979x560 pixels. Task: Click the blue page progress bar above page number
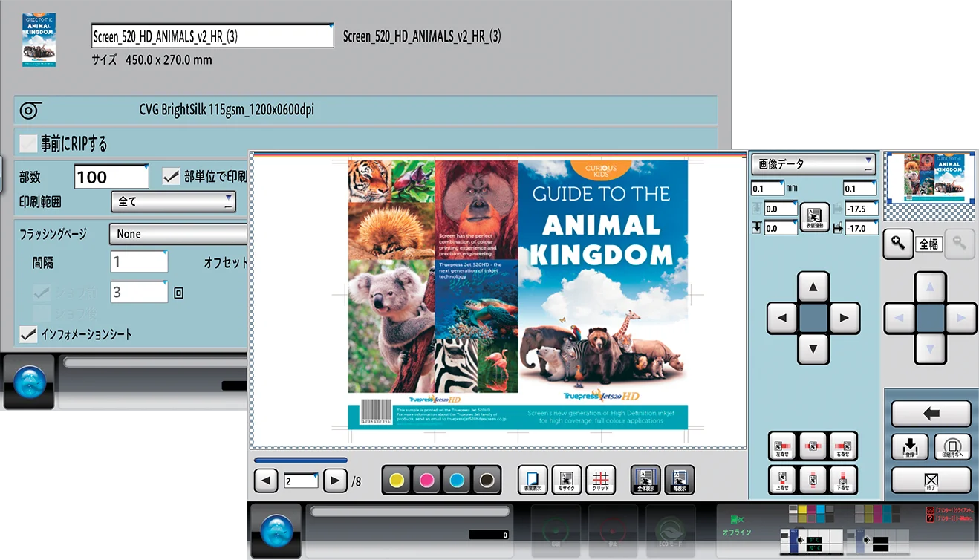300,460
